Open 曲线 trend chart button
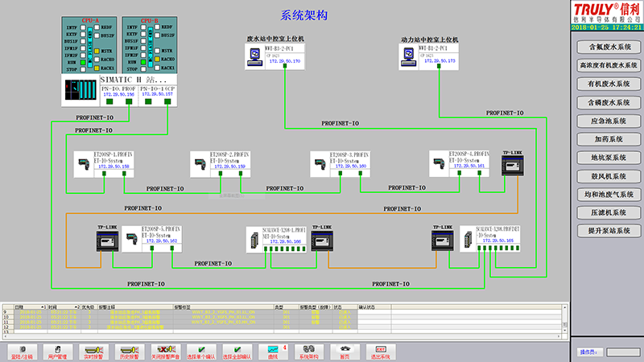Screen dimensions: 644x362 click(274, 352)
